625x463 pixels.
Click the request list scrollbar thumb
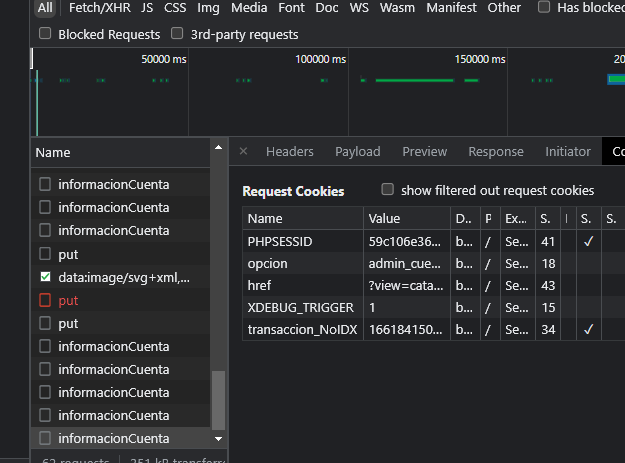218,400
